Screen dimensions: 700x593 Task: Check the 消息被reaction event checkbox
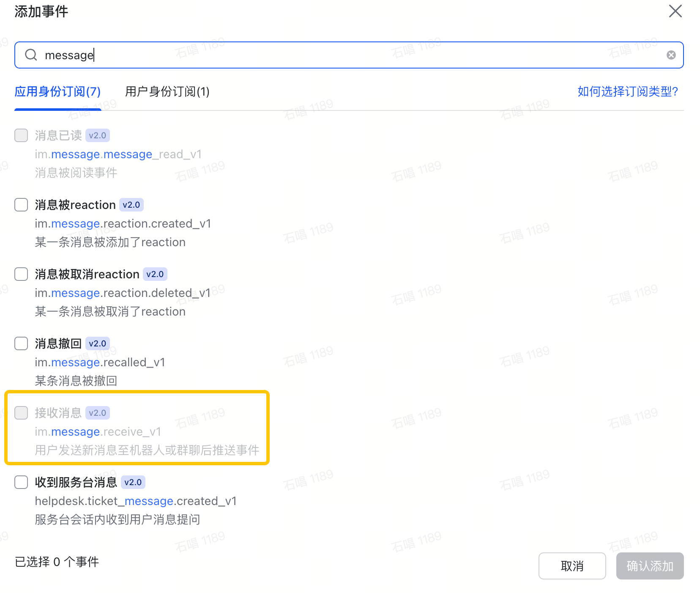coord(21,205)
